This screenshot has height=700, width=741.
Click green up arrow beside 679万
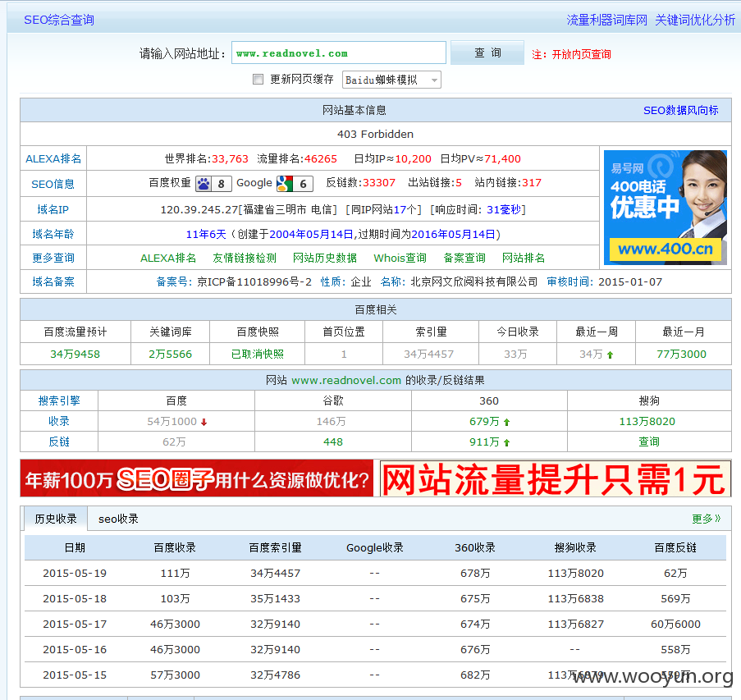click(506, 422)
